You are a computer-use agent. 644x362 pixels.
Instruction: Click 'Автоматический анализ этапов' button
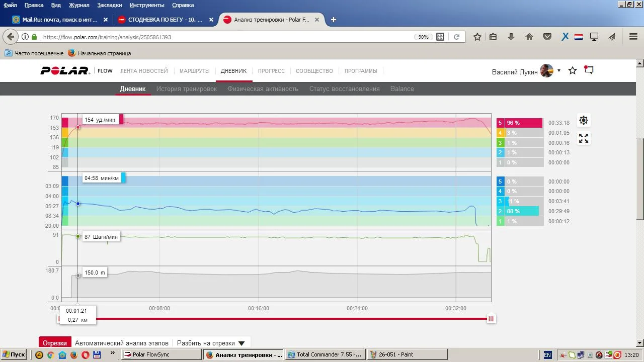click(121, 343)
